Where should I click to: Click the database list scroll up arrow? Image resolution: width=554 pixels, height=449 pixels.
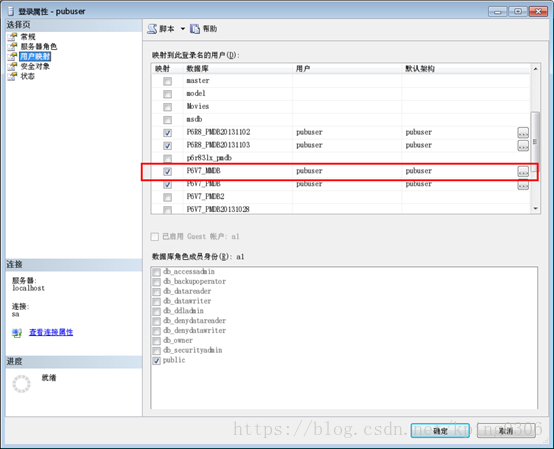coord(535,69)
